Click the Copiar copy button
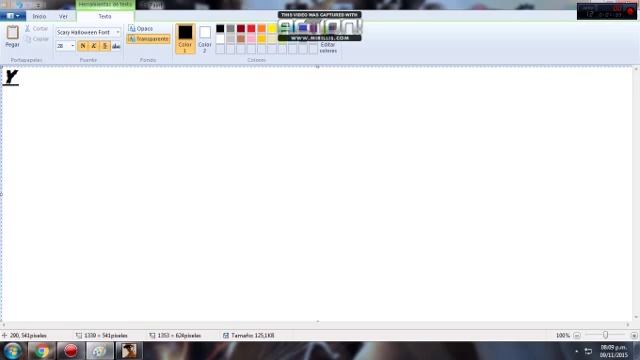Viewport: 640px width, 360px height. (x=36, y=39)
